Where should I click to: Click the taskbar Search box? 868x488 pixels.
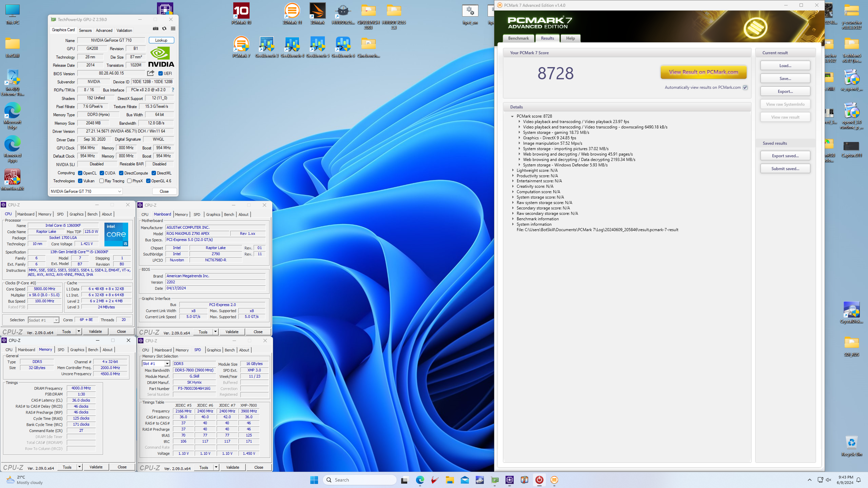(x=359, y=480)
